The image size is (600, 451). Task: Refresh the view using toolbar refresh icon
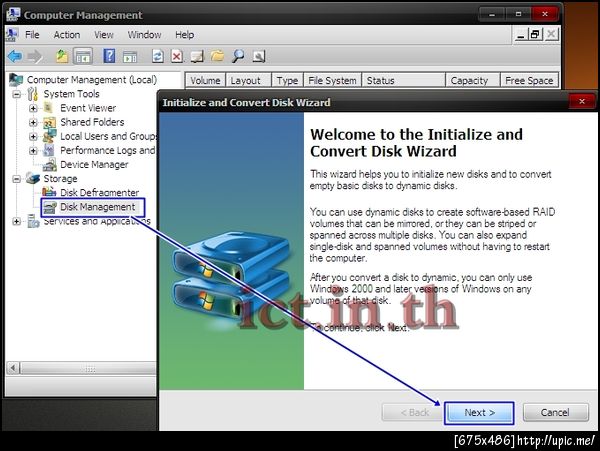[x=157, y=57]
